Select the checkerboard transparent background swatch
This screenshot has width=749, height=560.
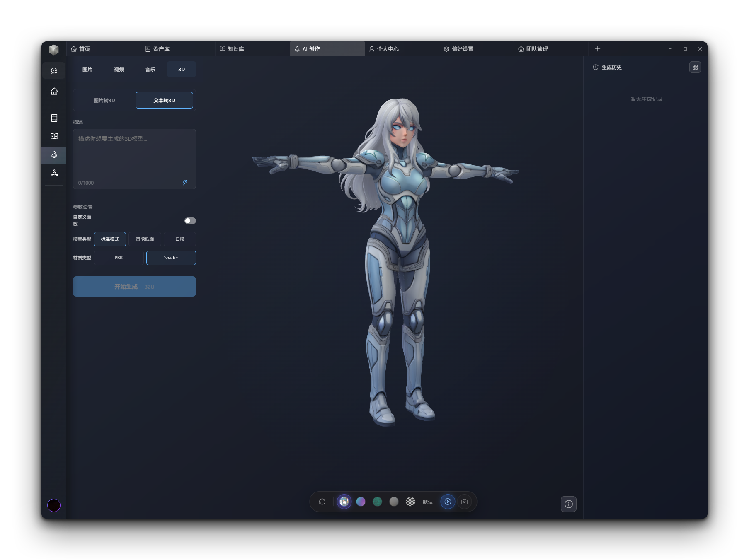coord(410,502)
